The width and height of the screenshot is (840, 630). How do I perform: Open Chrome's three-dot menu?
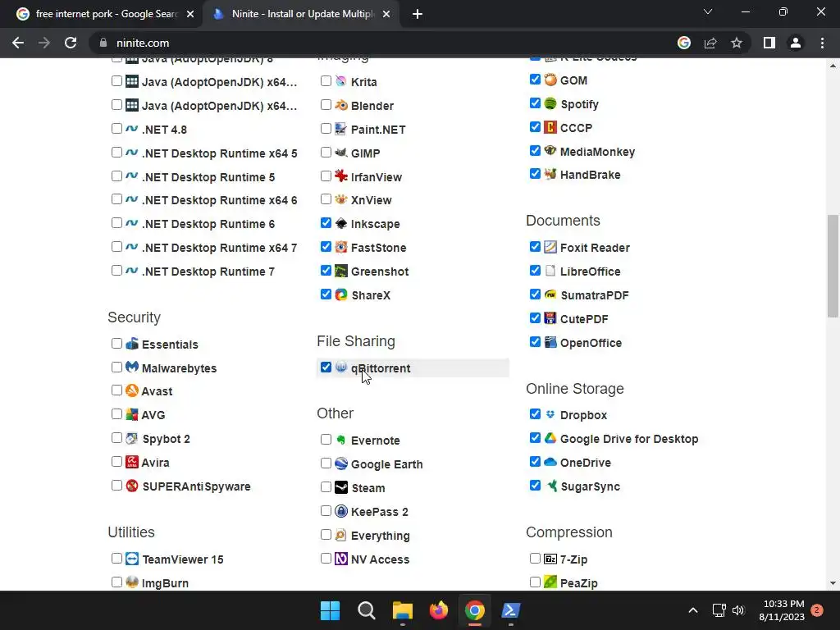click(x=822, y=43)
